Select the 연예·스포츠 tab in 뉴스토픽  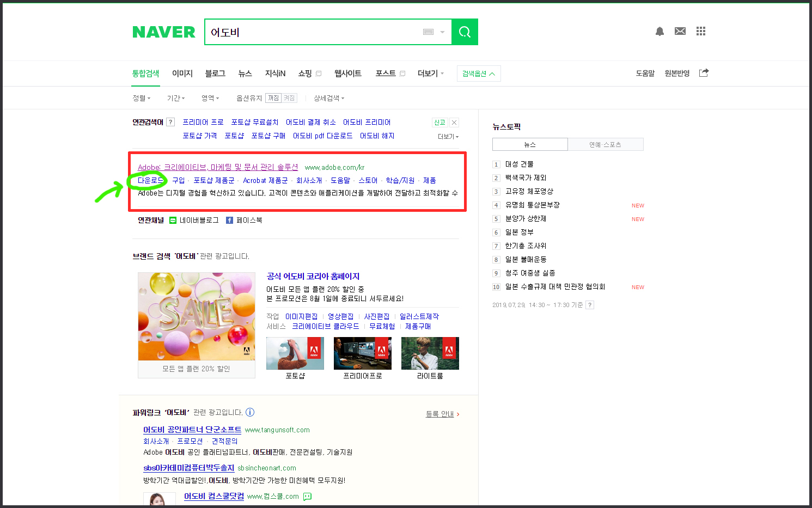(x=605, y=144)
